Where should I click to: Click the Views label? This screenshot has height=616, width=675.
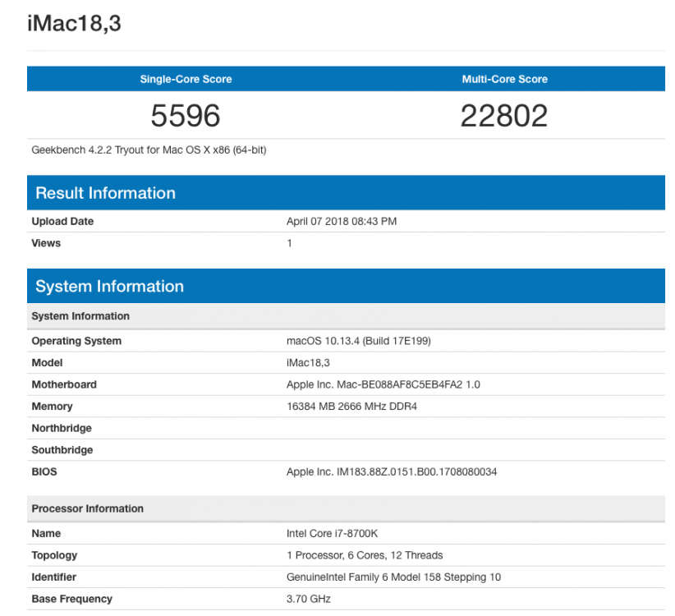coord(46,243)
